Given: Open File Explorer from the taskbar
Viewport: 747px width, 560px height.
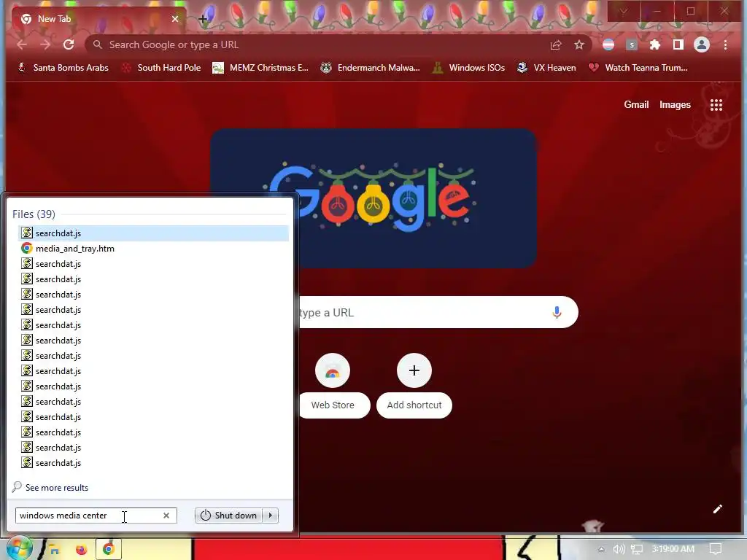Looking at the screenshot, I should pos(55,550).
